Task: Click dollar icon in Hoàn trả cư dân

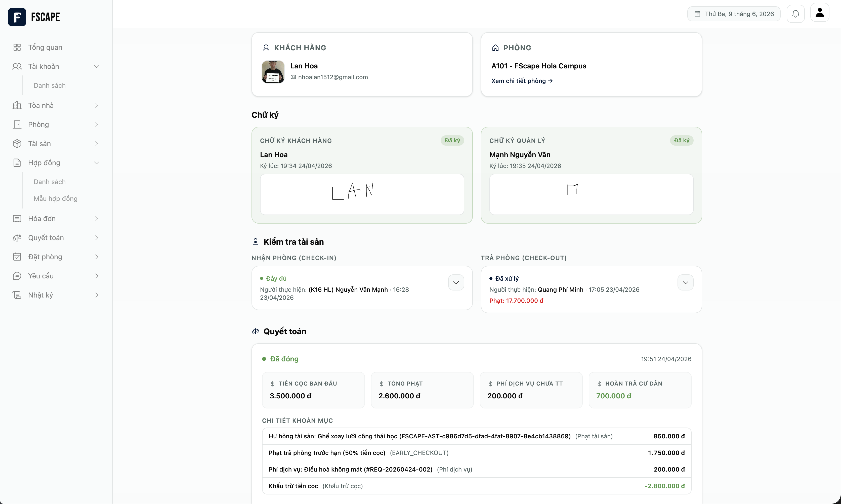Action: [599, 384]
